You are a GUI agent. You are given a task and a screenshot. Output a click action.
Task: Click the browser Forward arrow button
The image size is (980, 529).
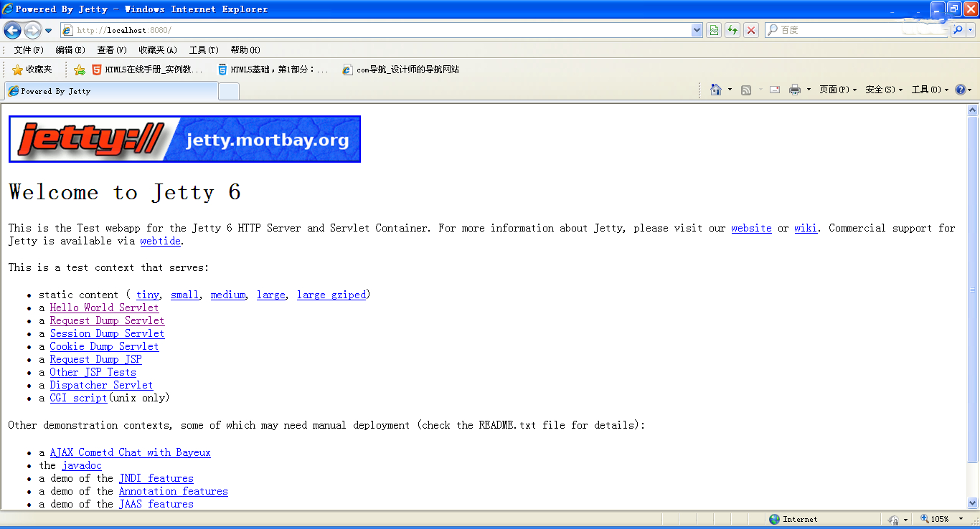[32, 30]
